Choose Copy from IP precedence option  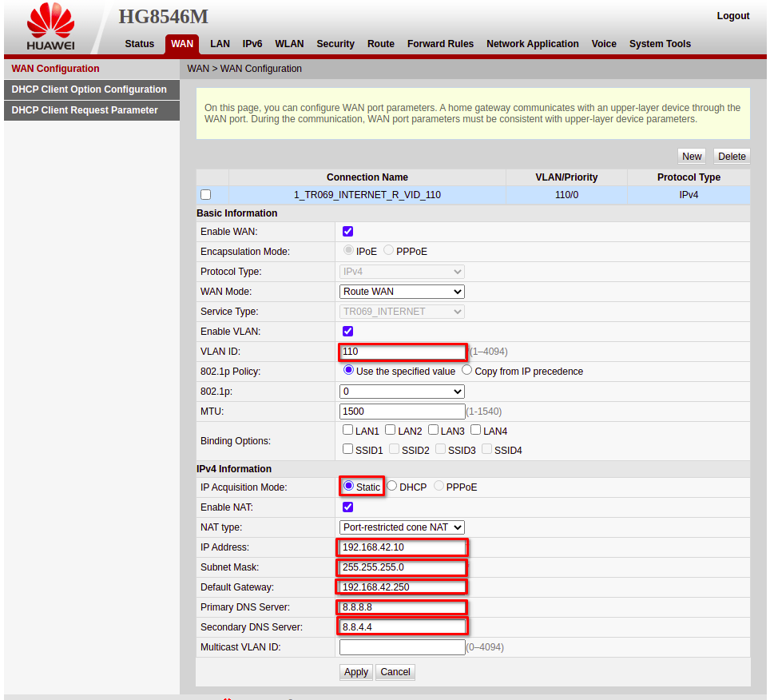(x=467, y=371)
